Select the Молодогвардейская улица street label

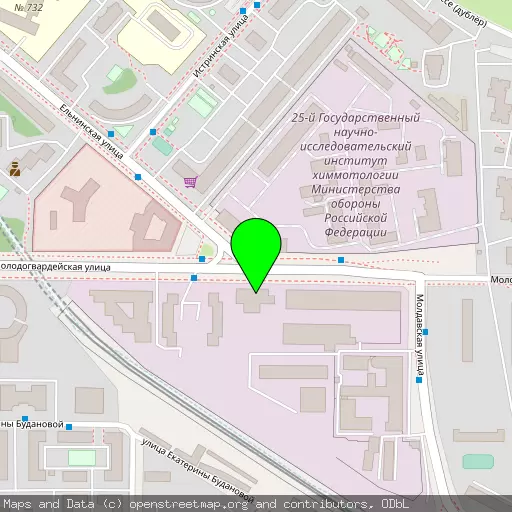55,267
